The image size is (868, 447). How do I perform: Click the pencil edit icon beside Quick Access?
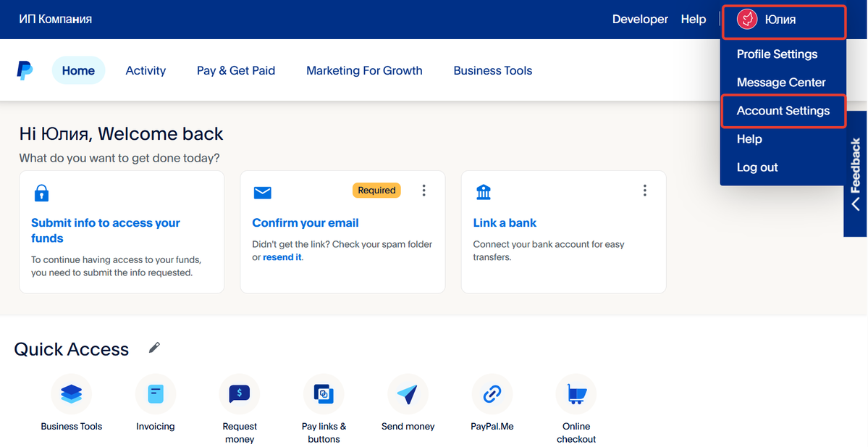click(x=154, y=348)
